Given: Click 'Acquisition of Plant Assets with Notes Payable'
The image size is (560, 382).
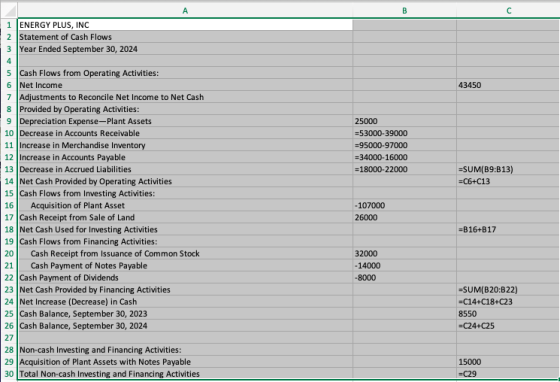Looking at the screenshot, I should pos(185,362).
